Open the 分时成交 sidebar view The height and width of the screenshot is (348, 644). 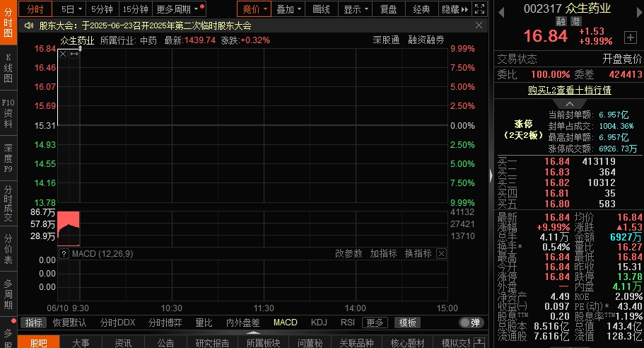(8, 204)
